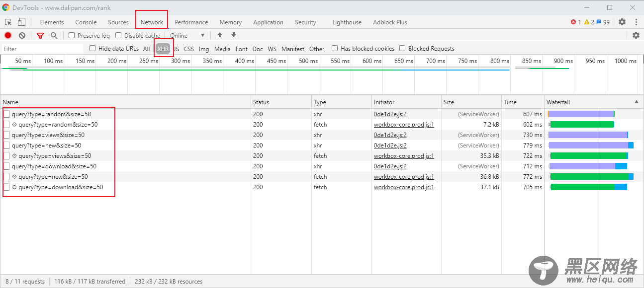Viewport: 644px width, 288px height.
Task: Stop recording network log via red button
Action: [8, 35]
